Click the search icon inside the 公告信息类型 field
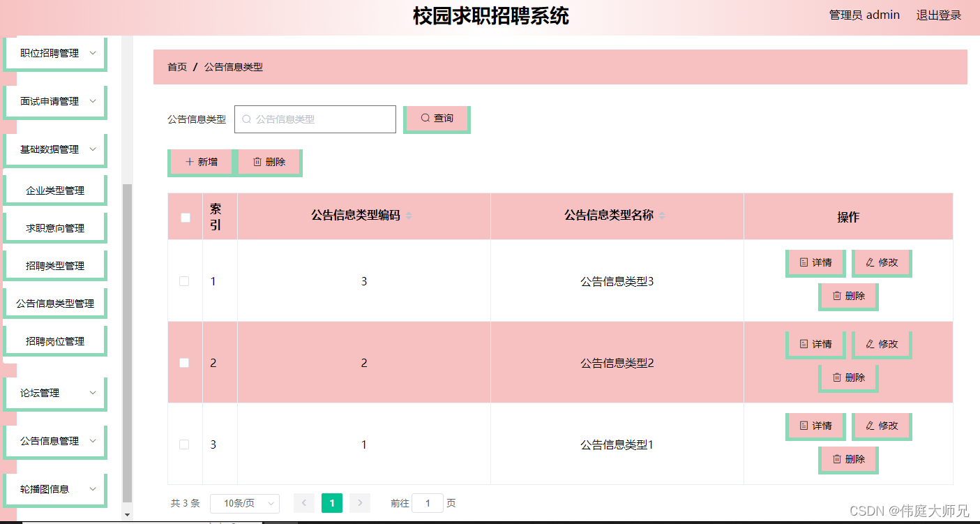The image size is (980, 524). tap(246, 119)
